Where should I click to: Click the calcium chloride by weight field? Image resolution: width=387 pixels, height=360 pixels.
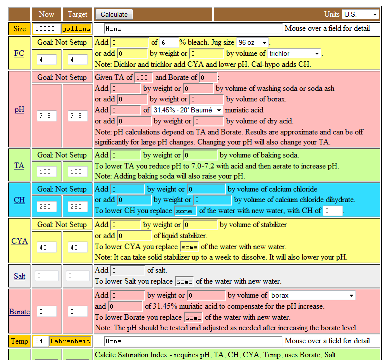tap(128, 189)
